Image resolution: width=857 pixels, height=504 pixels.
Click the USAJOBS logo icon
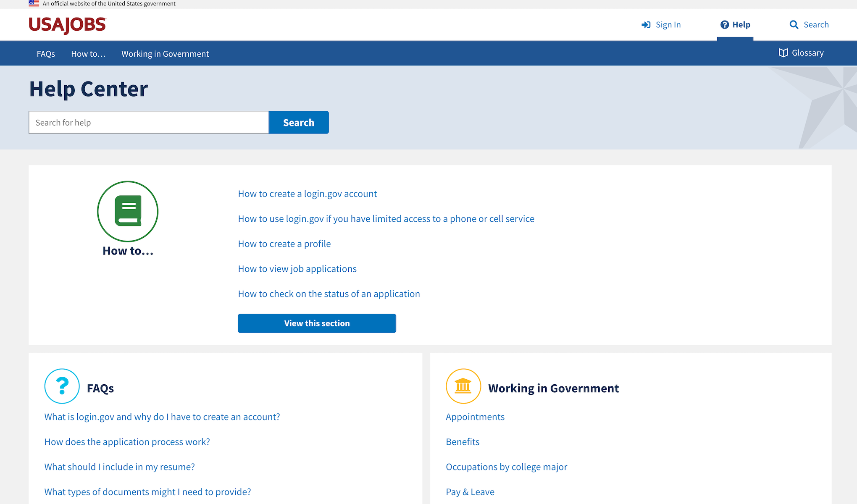67,25
